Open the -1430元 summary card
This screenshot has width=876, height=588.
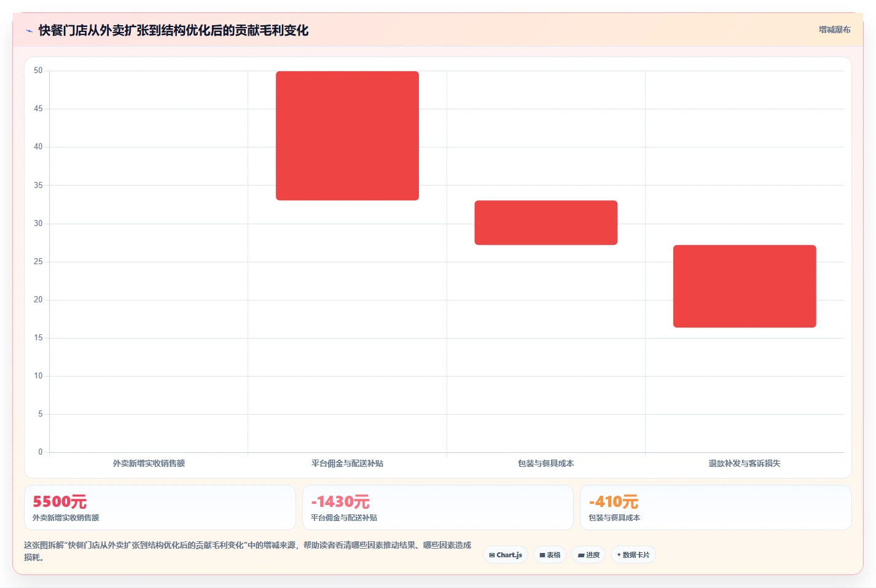click(437, 508)
